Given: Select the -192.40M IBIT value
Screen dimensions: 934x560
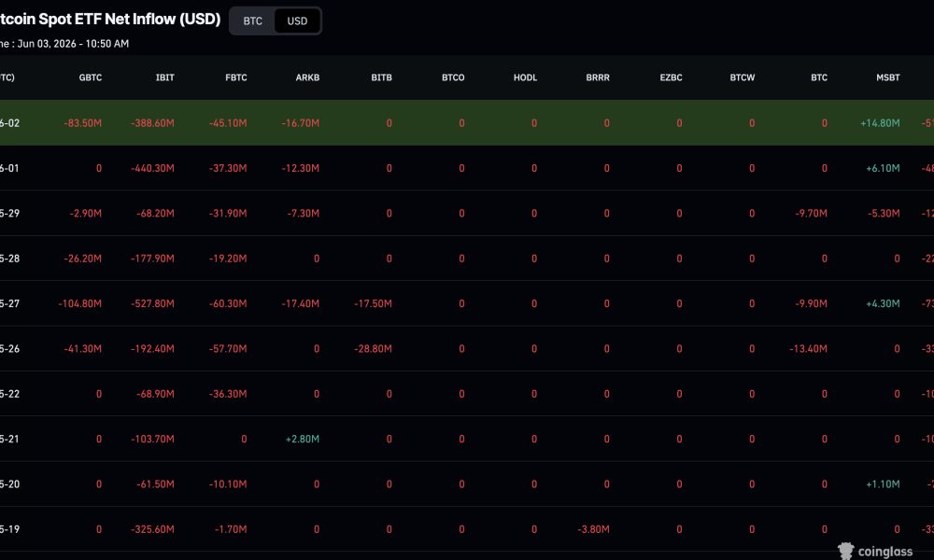Looking at the screenshot, I should click(x=152, y=349).
